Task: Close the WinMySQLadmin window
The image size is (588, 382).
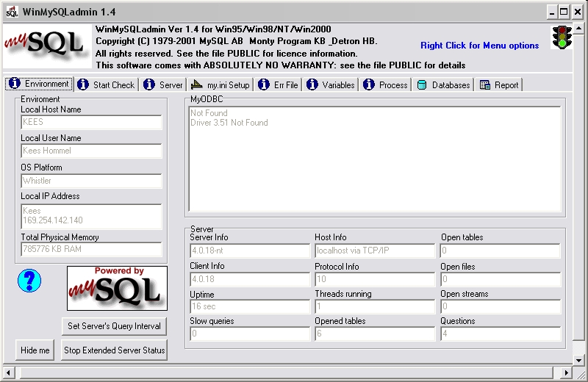Action: (x=578, y=12)
